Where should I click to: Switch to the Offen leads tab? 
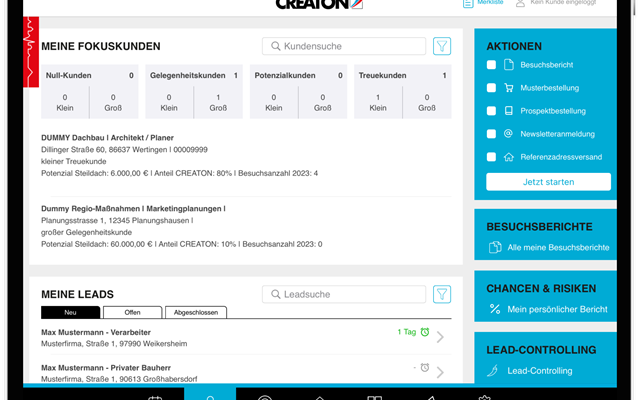[x=132, y=312]
